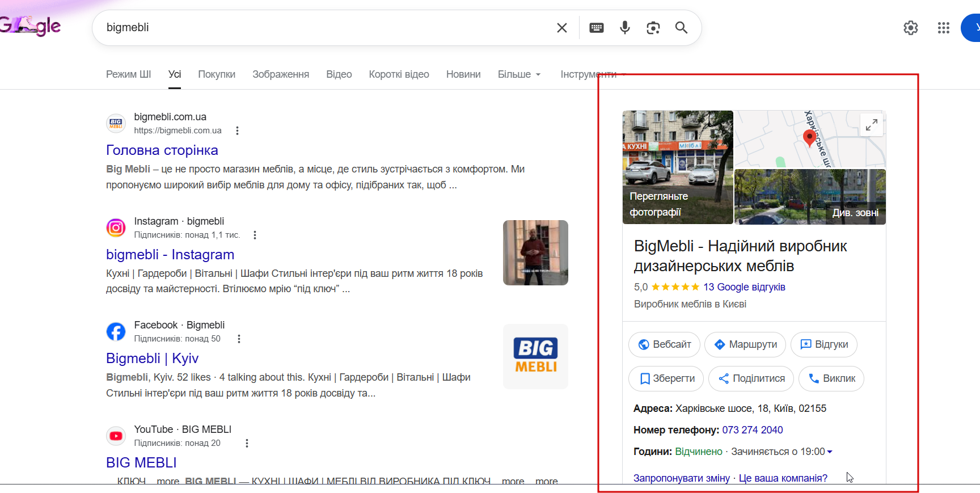
Task: Click the BigMebli business title heading
Action: 740,256
